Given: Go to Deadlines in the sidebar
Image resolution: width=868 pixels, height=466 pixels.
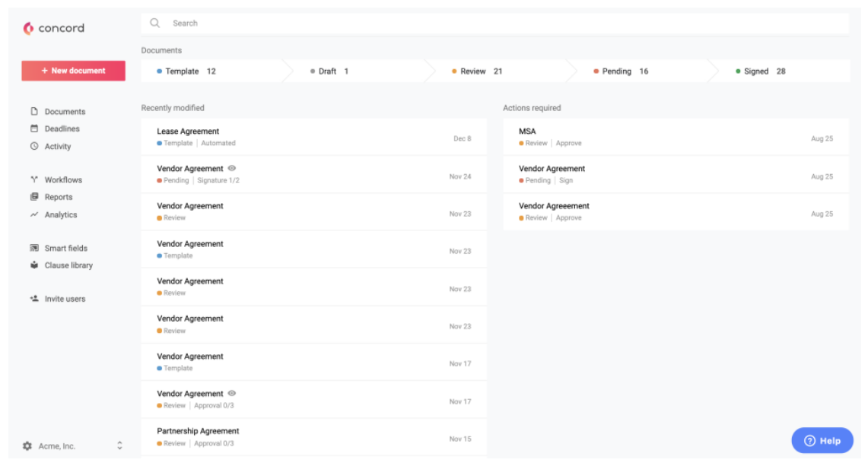Looking at the screenshot, I should (62, 128).
